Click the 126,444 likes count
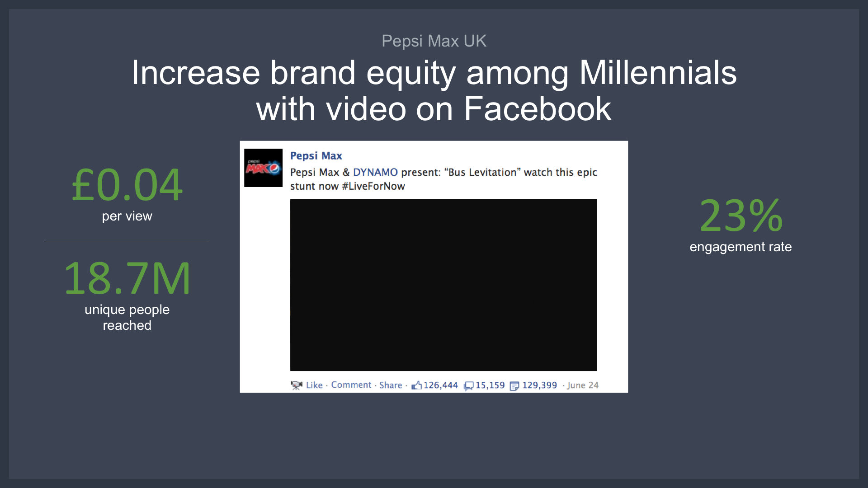Image resolution: width=868 pixels, height=488 pixels. 440,385
